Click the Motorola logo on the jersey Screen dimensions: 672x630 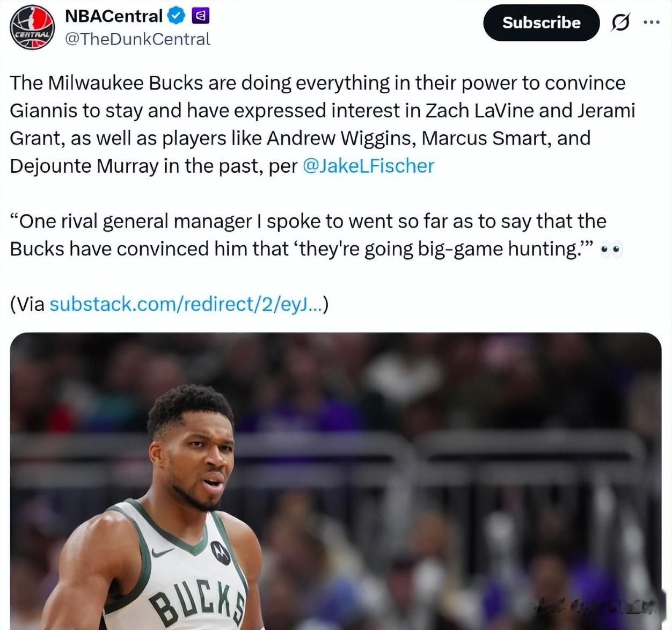click(220, 552)
